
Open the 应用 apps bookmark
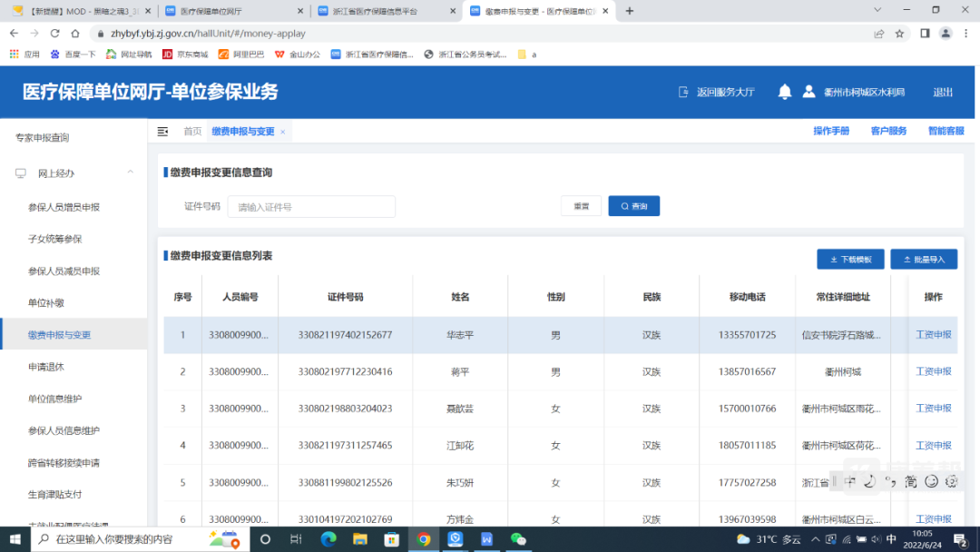(x=24, y=54)
